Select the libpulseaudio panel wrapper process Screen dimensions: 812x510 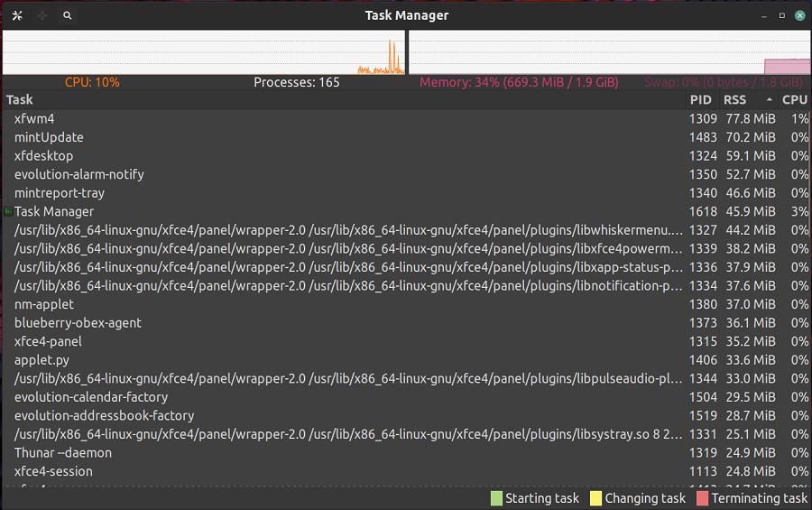(406, 379)
